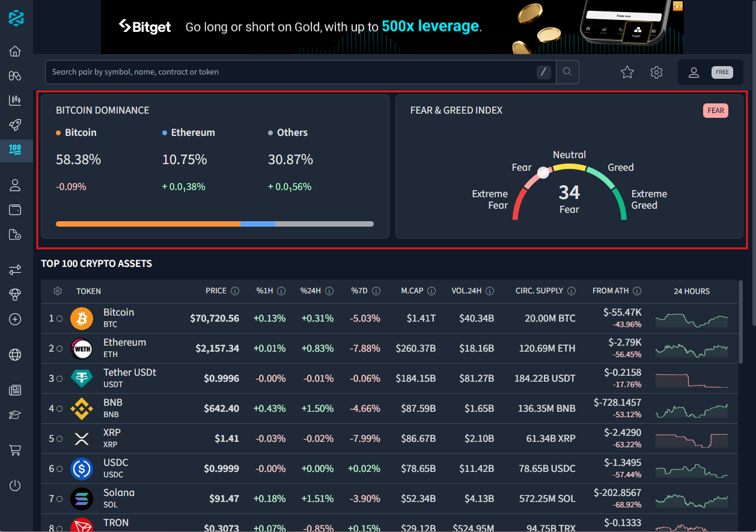
Task: Click the BNB orange logo icon
Action: [82, 409]
